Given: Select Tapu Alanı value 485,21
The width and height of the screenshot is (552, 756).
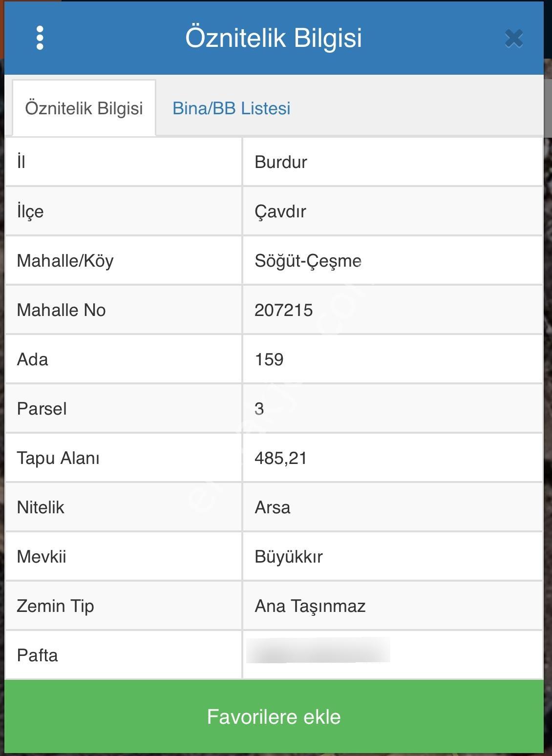Looking at the screenshot, I should pos(280,458).
